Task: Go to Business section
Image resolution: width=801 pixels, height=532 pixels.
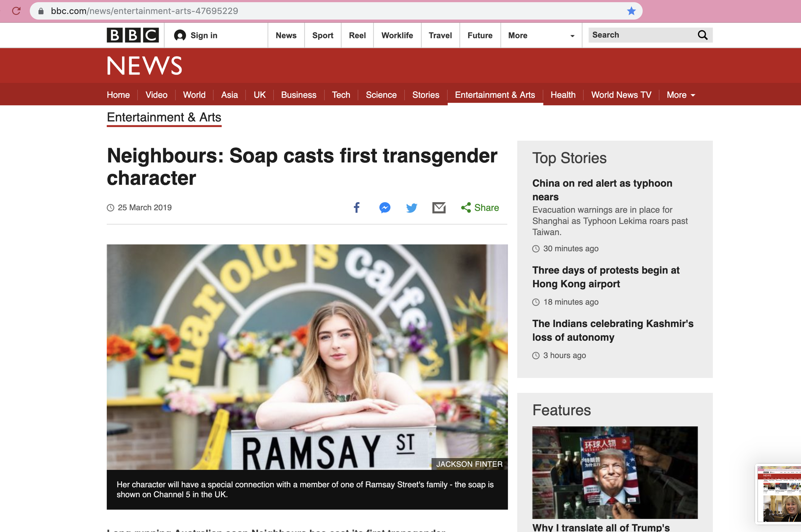Action: (298, 95)
